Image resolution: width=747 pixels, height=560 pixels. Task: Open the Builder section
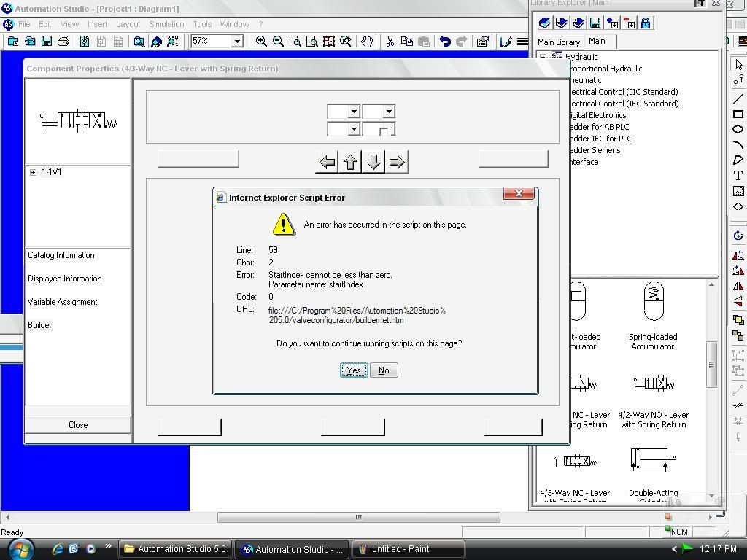39,325
